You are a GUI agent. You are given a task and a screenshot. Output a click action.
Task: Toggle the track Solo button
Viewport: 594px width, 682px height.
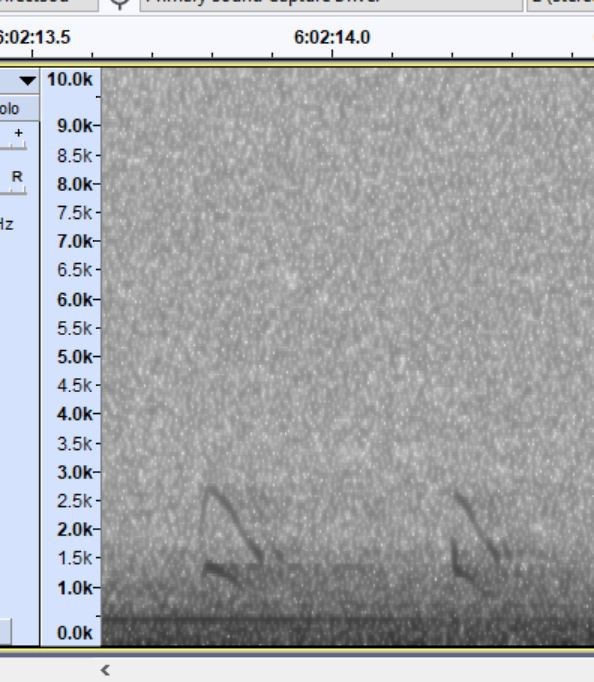[19, 109]
